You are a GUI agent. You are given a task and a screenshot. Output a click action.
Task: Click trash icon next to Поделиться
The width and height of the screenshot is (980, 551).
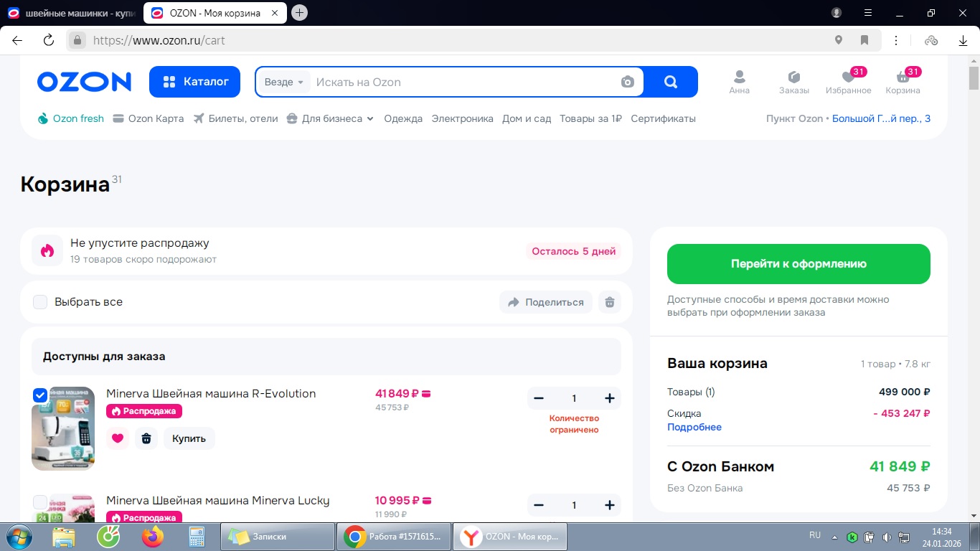pos(609,302)
